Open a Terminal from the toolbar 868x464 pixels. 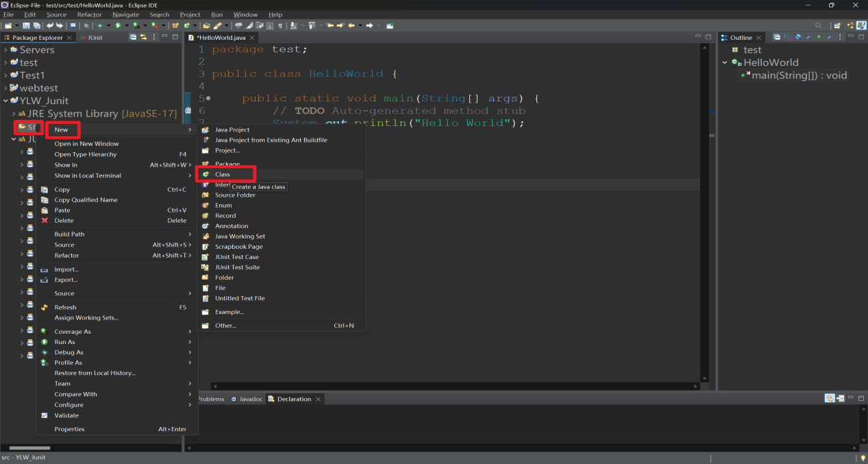pos(73,25)
